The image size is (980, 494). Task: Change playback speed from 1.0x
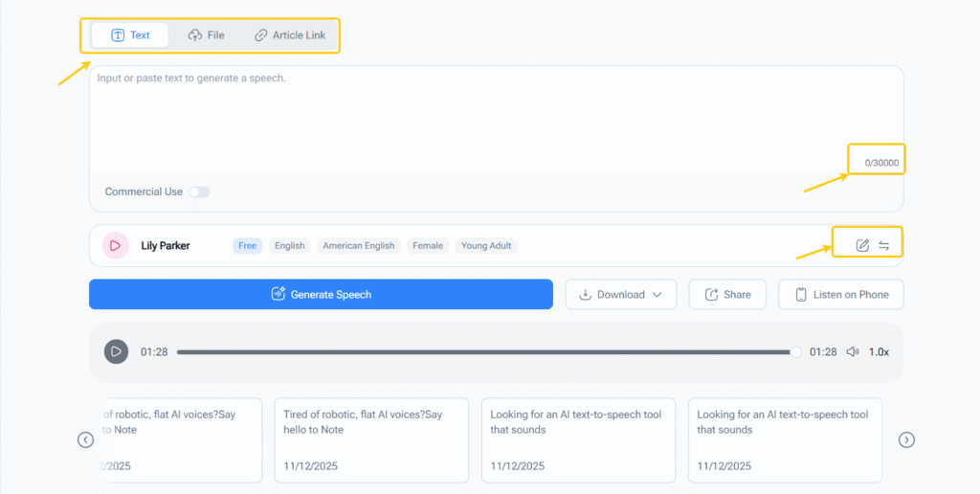[879, 351]
